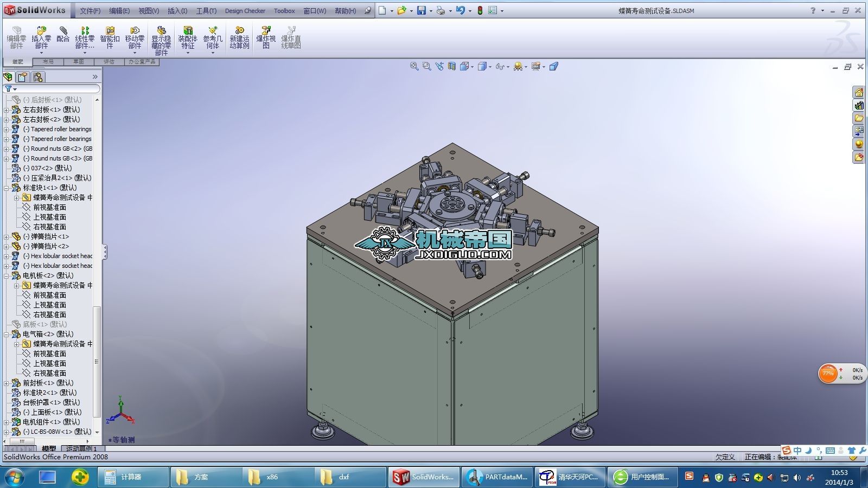The image size is (868, 488).
Task: Switch to the 草图 Sketch tab
Action: pos(79,62)
